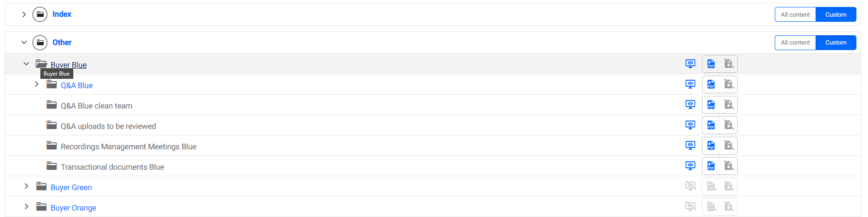Click PDF download icon for Buyer Blue

tap(711, 64)
